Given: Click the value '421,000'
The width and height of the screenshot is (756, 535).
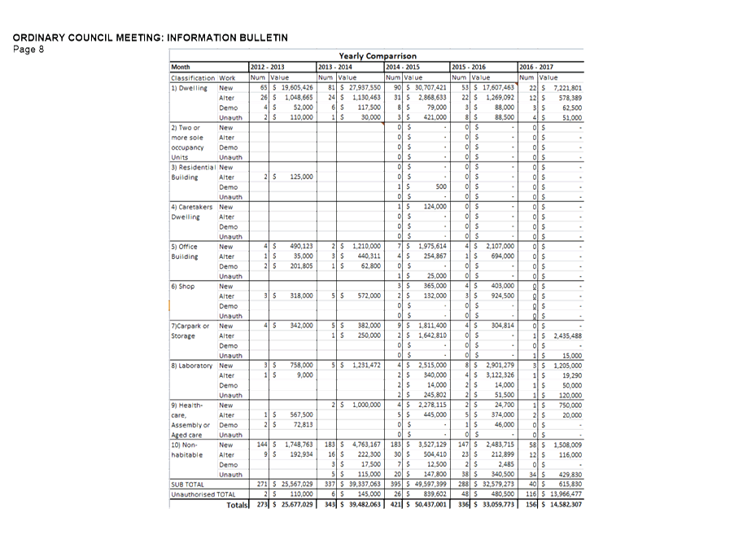Looking at the screenshot, I should click(x=435, y=117).
